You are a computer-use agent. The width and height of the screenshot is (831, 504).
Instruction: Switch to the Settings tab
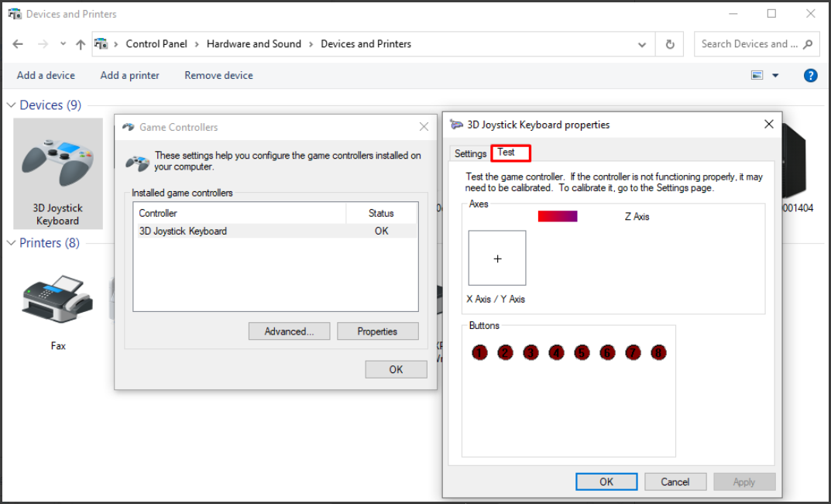(470, 153)
